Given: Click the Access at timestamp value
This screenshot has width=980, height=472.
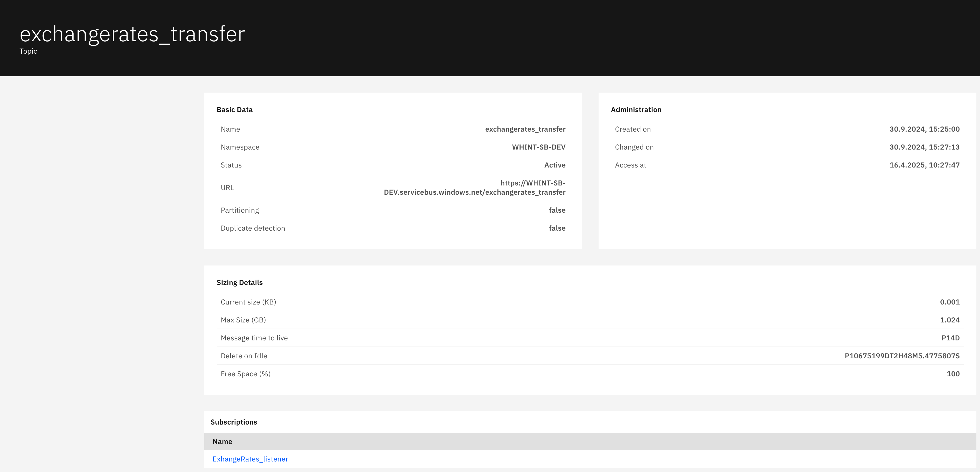Looking at the screenshot, I should (924, 165).
